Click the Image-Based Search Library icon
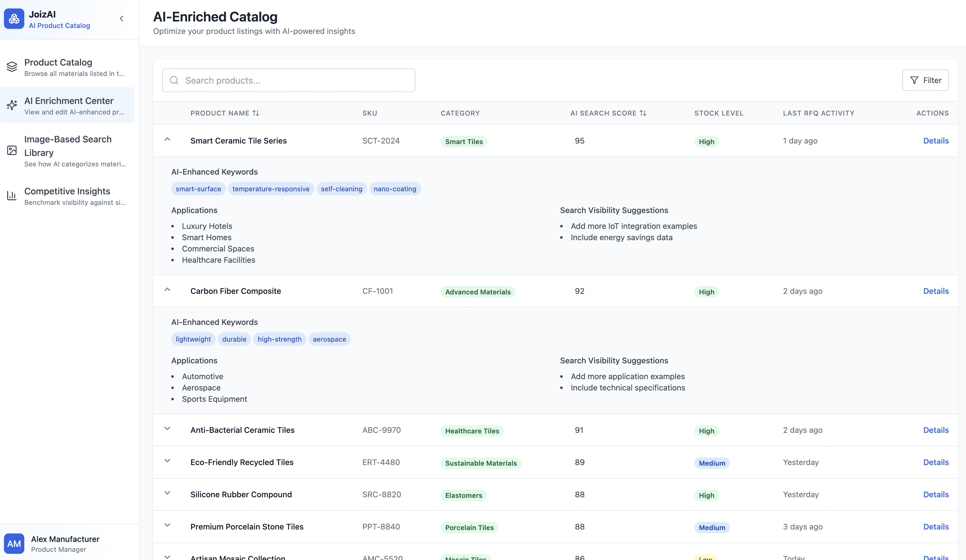 tap(12, 150)
